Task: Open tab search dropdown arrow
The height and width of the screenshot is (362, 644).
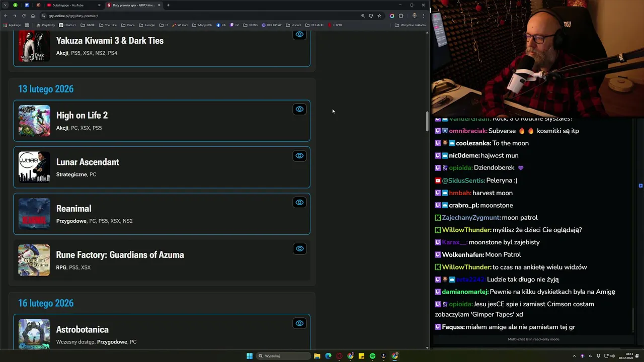Action: [5, 5]
